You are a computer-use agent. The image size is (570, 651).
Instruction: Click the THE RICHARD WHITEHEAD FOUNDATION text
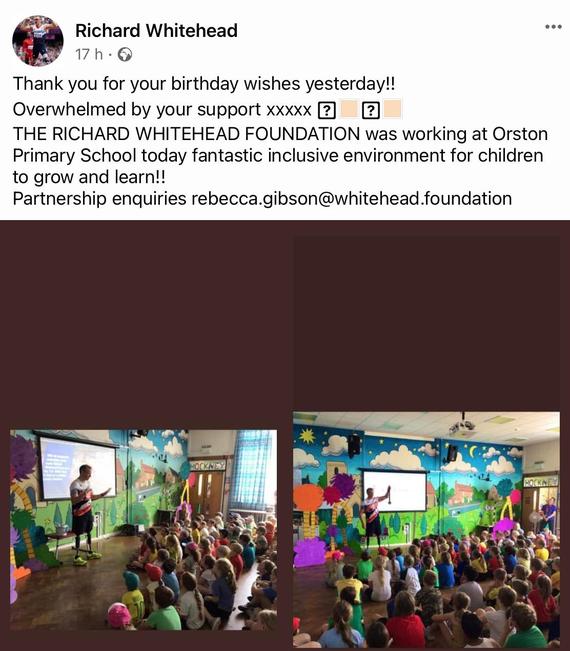(x=186, y=134)
